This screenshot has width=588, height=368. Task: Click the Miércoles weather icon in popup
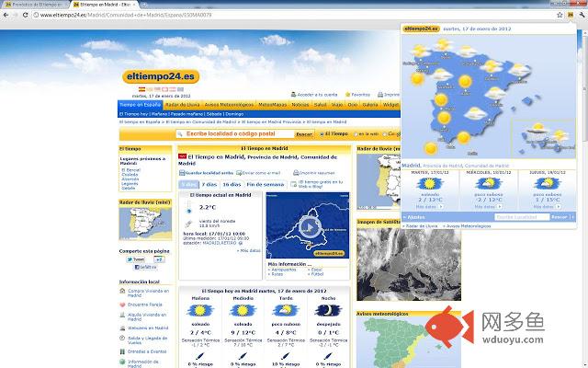click(x=488, y=184)
